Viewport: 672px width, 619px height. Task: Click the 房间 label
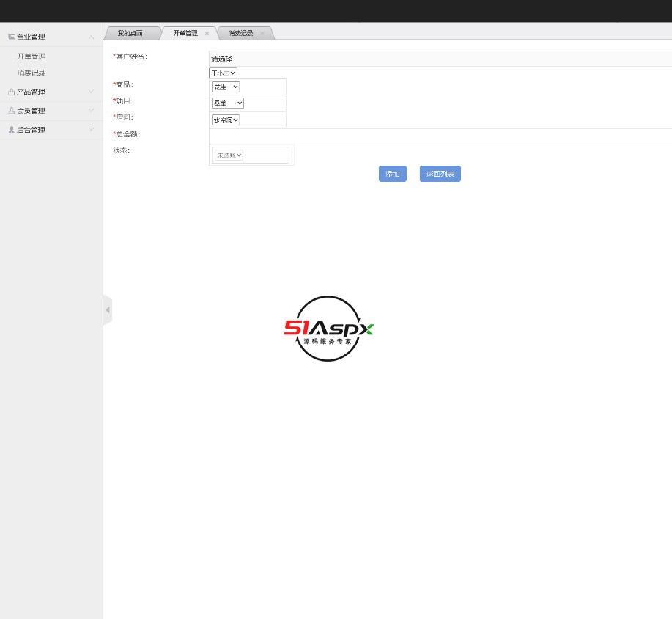(123, 117)
